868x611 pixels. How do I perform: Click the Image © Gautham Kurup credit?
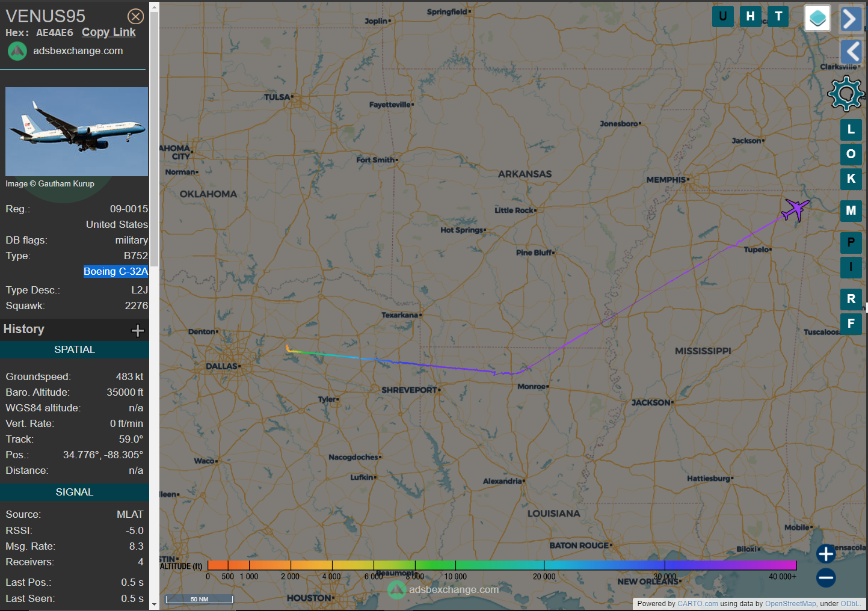[50, 184]
